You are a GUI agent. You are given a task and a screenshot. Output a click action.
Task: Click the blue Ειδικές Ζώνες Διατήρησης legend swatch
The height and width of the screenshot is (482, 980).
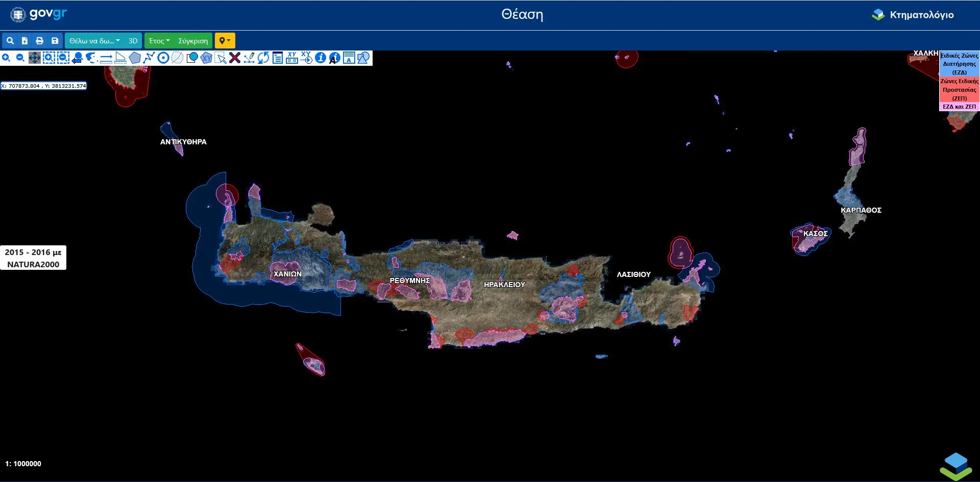[x=959, y=64]
